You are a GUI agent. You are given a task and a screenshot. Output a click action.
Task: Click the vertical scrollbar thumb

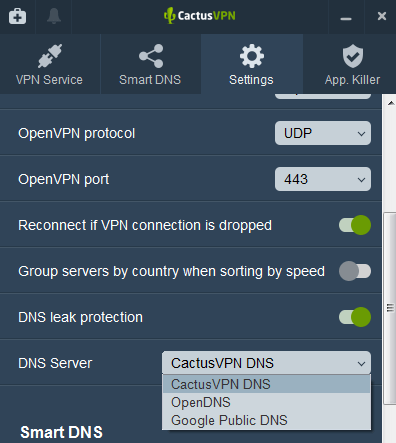(x=390, y=308)
